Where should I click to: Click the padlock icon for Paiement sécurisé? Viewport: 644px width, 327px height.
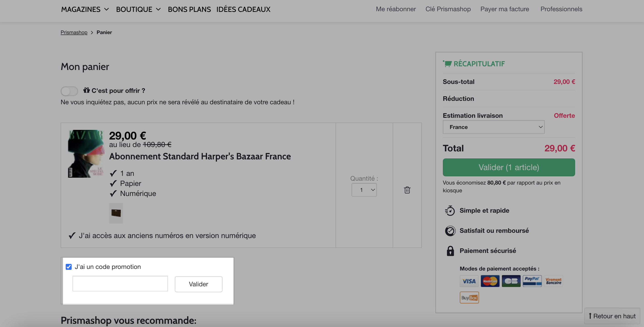point(450,251)
